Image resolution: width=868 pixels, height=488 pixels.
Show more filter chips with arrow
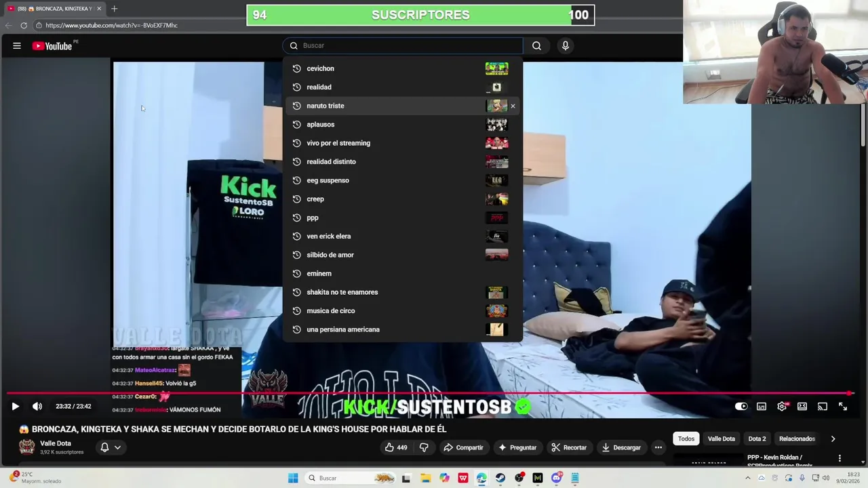(x=833, y=439)
